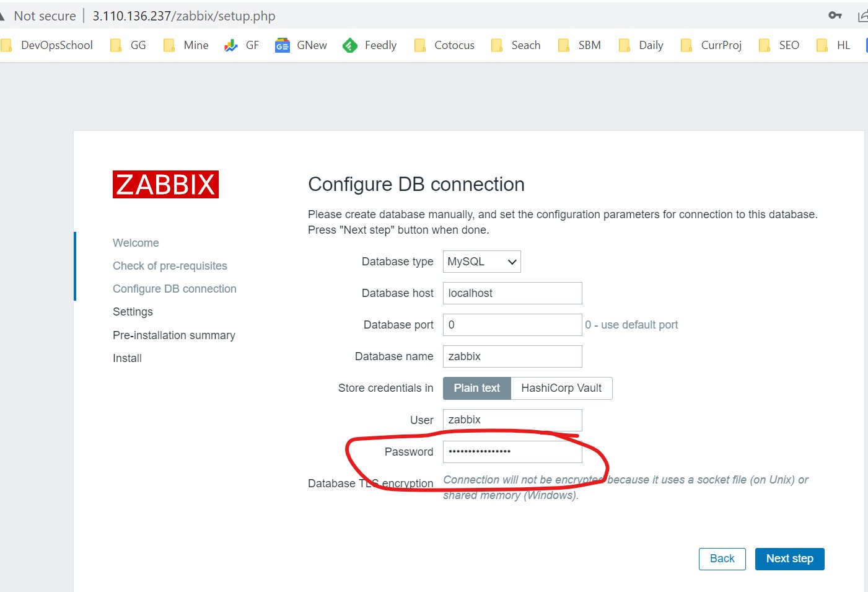
Task: Switch credential storage to HashiCorp Vault
Action: (x=561, y=388)
